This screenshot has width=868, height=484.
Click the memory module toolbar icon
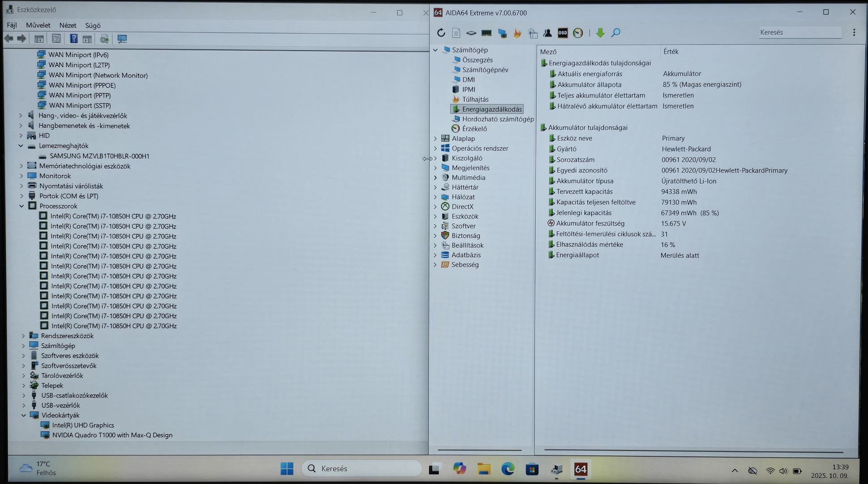(486, 33)
